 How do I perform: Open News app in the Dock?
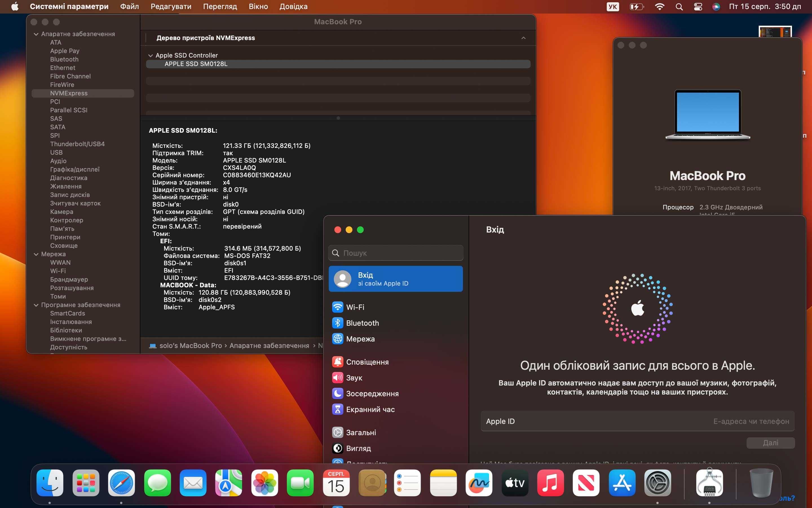coord(586,483)
